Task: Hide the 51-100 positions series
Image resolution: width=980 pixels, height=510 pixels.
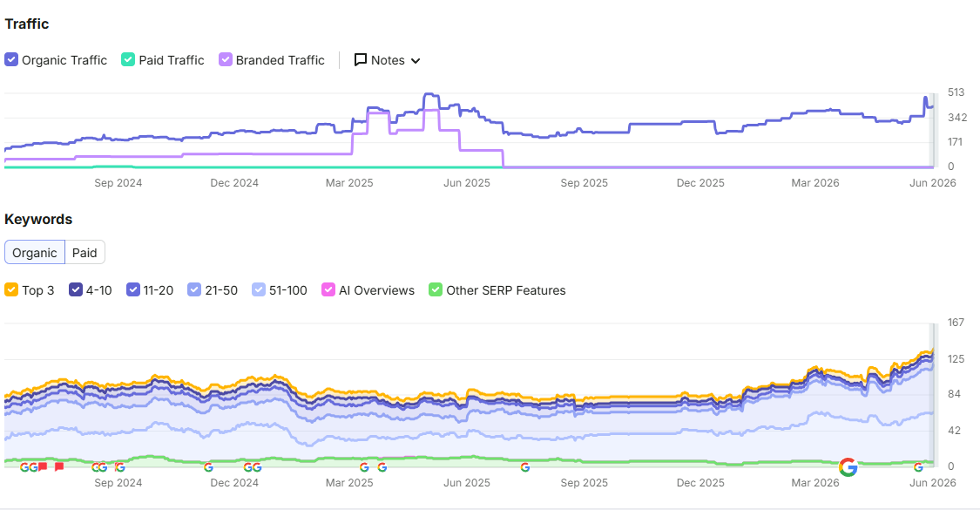Action: [x=259, y=289]
